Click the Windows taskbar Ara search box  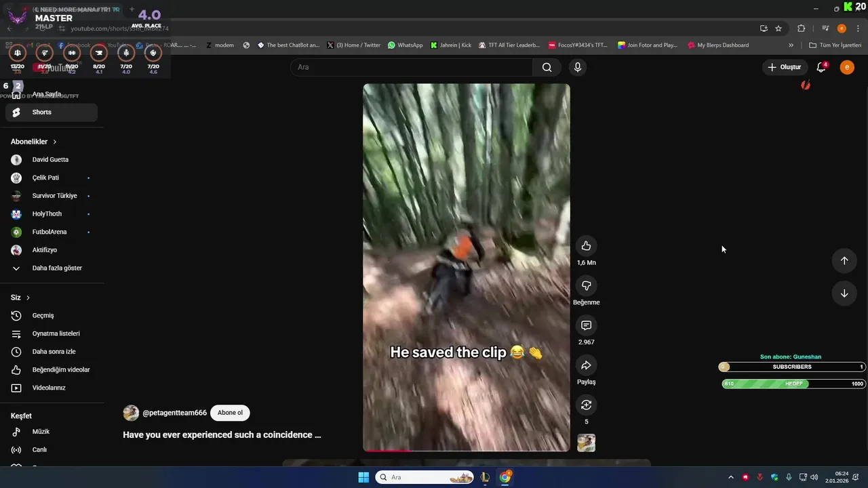click(425, 477)
